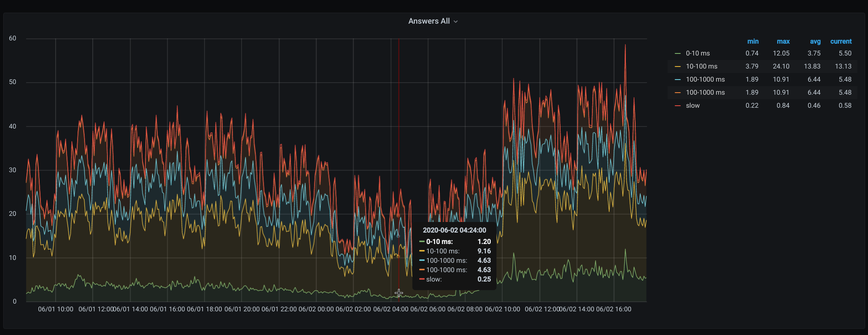The width and height of the screenshot is (868, 335).
Task: Toggle the slow series in legend
Action: pos(692,106)
